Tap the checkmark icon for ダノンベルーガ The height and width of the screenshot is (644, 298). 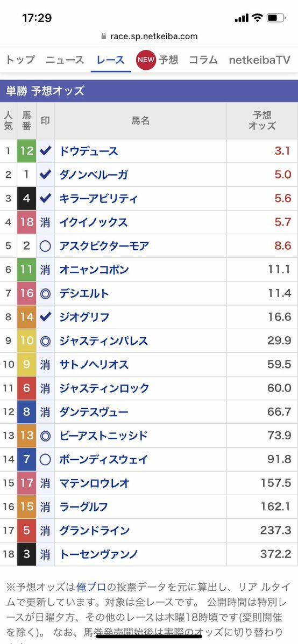pos(45,175)
